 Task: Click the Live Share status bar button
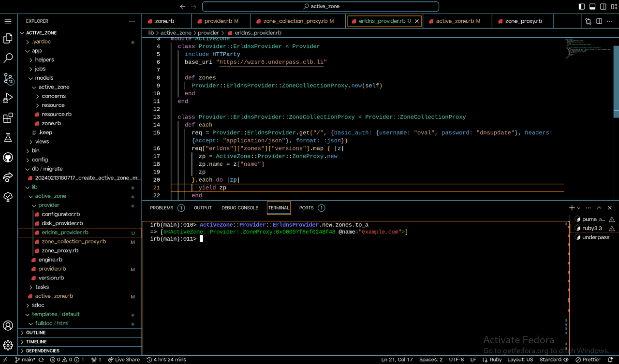124,360
